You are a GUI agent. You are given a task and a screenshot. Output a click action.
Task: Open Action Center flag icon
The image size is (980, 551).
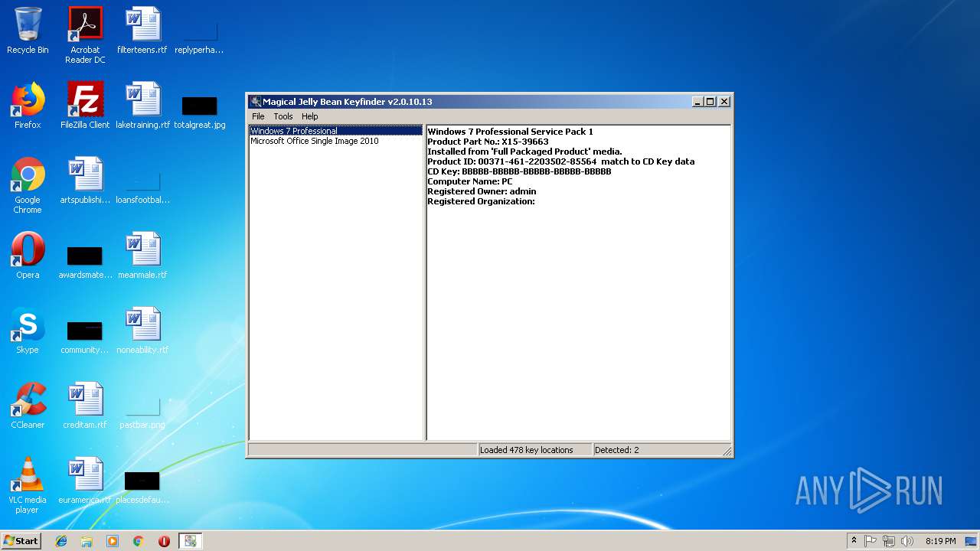(871, 541)
